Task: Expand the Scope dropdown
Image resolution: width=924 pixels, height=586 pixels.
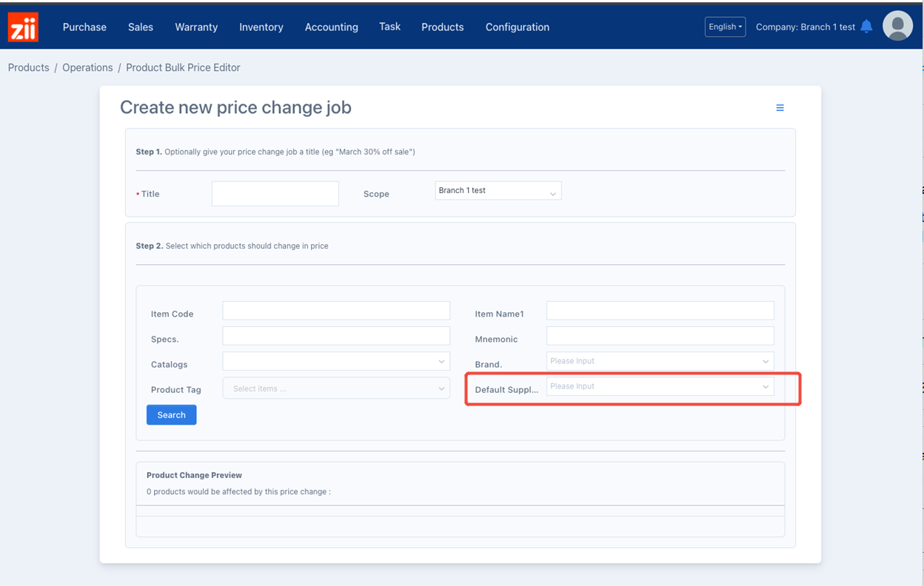Action: click(x=498, y=191)
